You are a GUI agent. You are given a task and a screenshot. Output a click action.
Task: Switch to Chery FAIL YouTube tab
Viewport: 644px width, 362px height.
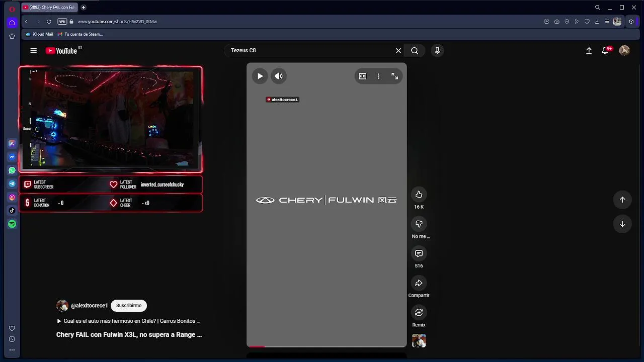[49, 8]
